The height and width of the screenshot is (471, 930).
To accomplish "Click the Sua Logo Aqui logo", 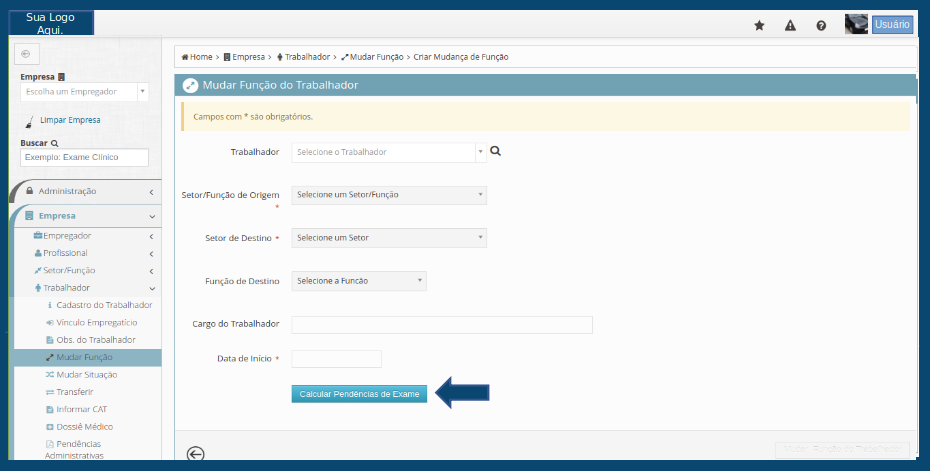I will [51, 23].
